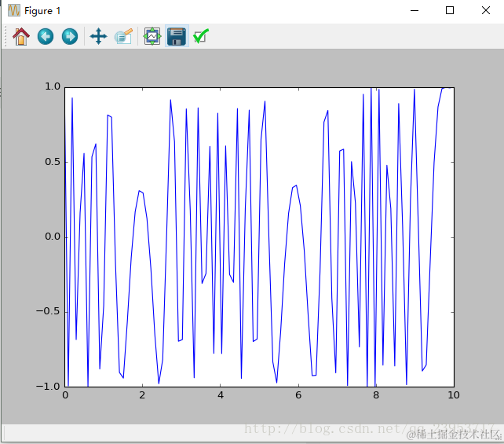Open the Configure subplots tool

(x=152, y=36)
